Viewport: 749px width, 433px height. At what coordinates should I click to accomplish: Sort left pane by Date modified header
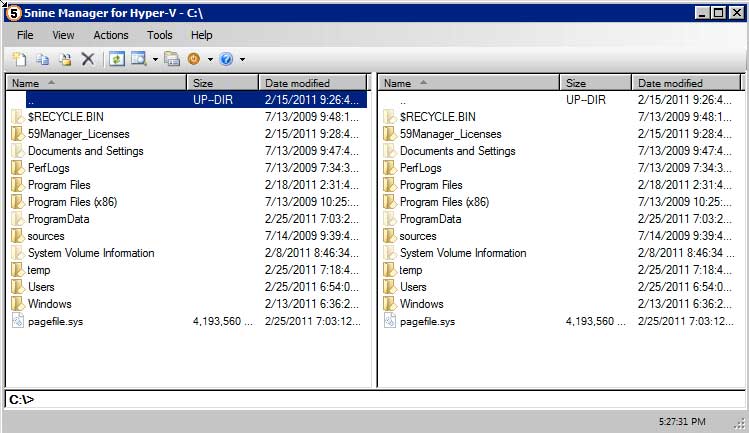tap(313, 83)
